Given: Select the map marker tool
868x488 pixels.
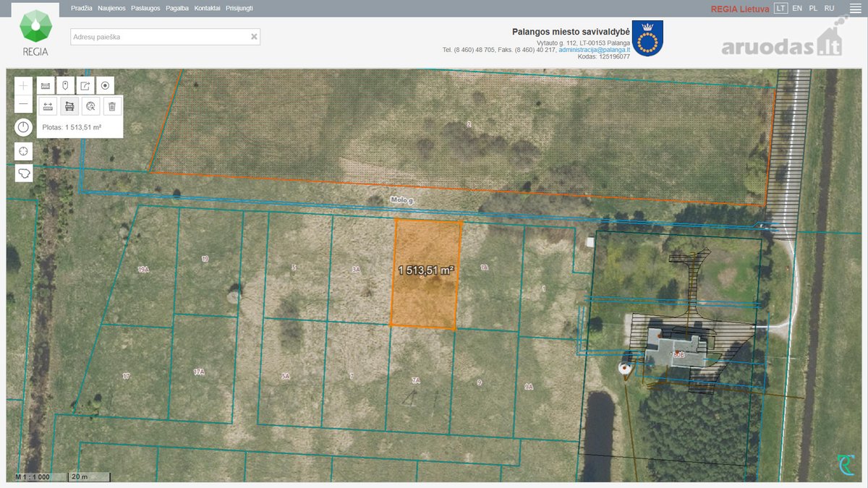Looking at the screenshot, I should 65,85.
